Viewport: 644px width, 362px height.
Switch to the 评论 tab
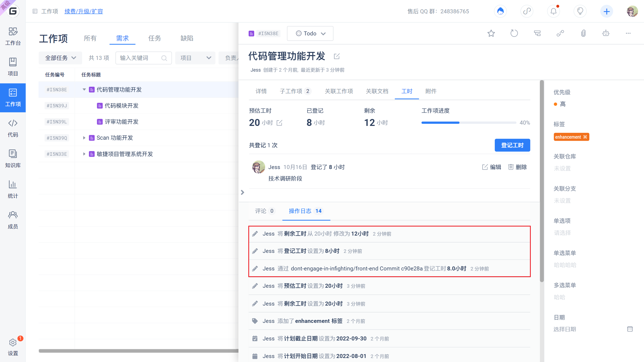point(265,211)
